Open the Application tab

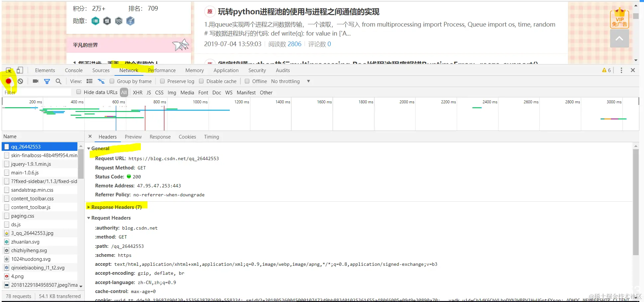point(226,70)
